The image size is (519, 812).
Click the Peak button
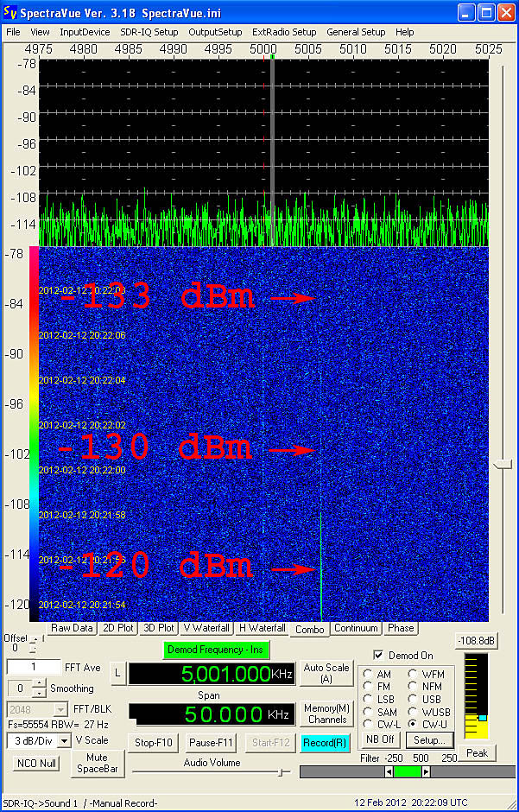(477, 753)
